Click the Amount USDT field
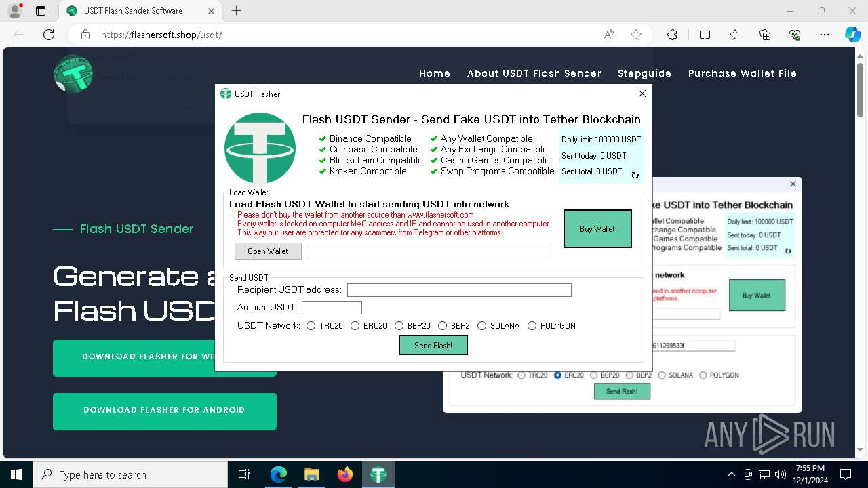868x488 pixels. pos(332,308)
